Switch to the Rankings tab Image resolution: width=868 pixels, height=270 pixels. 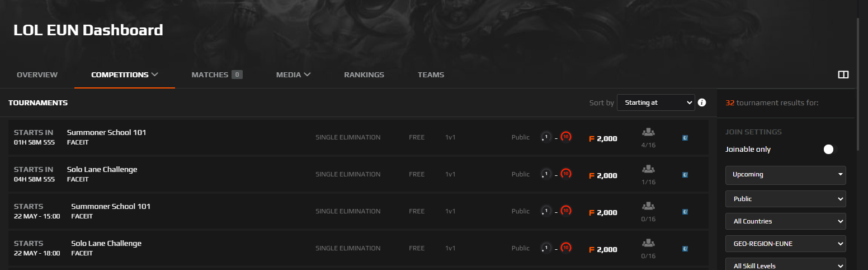364,75
